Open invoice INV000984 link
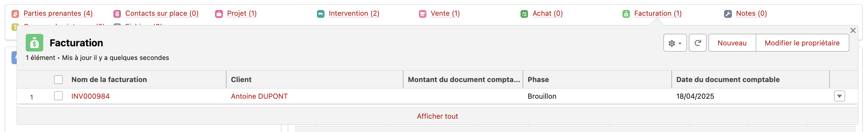This screenshot has width=868, height=132. click(90, 96)
